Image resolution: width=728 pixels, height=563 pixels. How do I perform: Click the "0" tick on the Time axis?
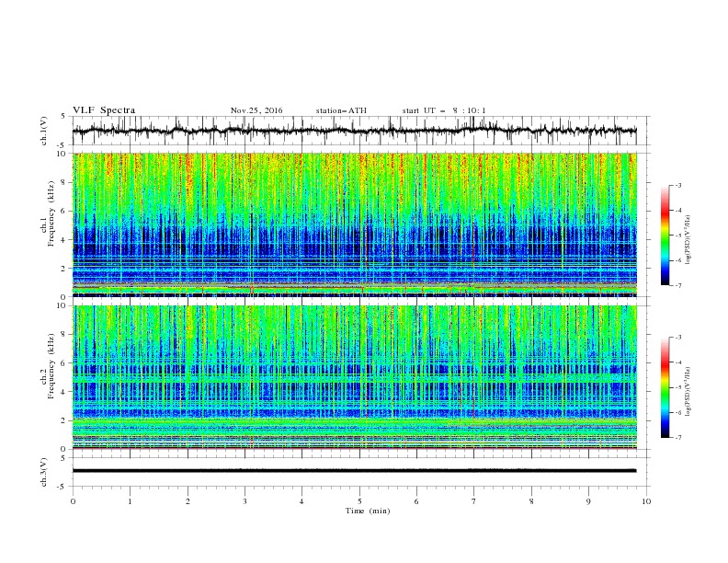pos(73,501)
